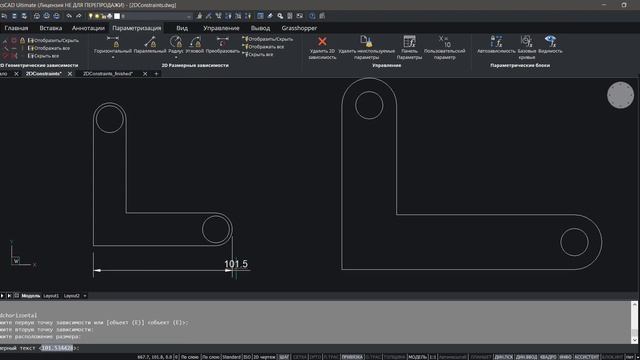This screenshot has height=360, width=640.
Task: Close the 2DConstraints document tab
Action: (x=70, y=74)
